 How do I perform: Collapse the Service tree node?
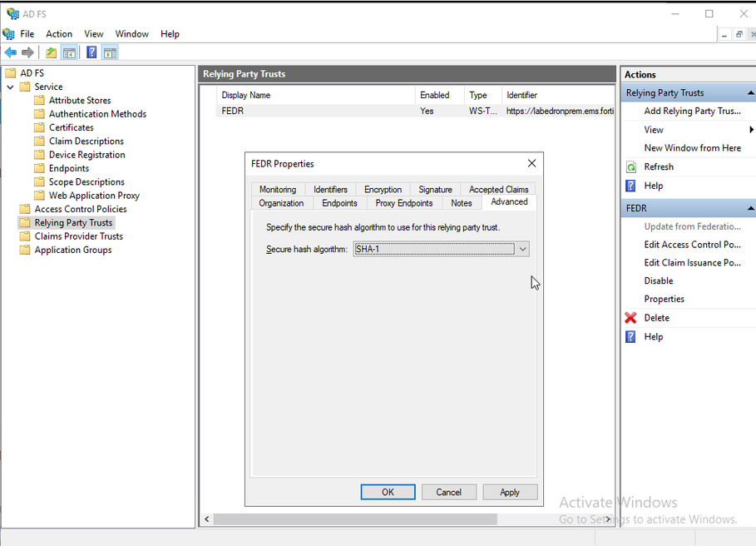(x=10, y=87)
